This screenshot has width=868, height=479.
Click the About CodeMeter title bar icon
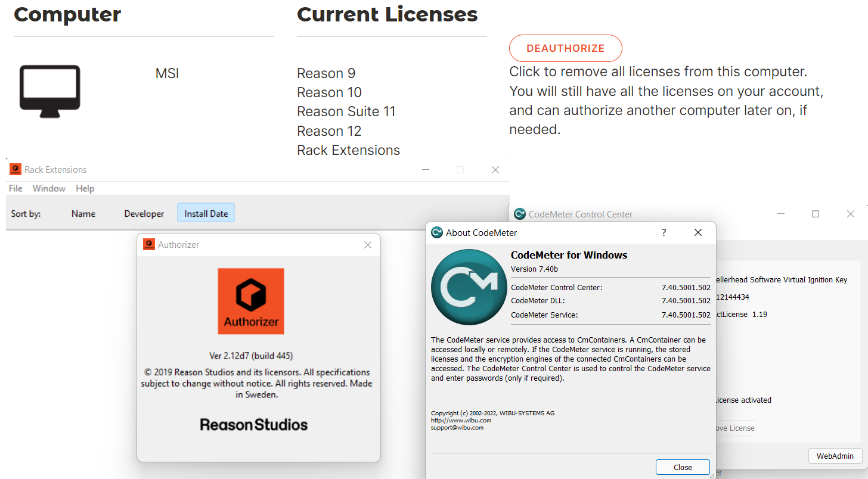[x=437, y=232]
